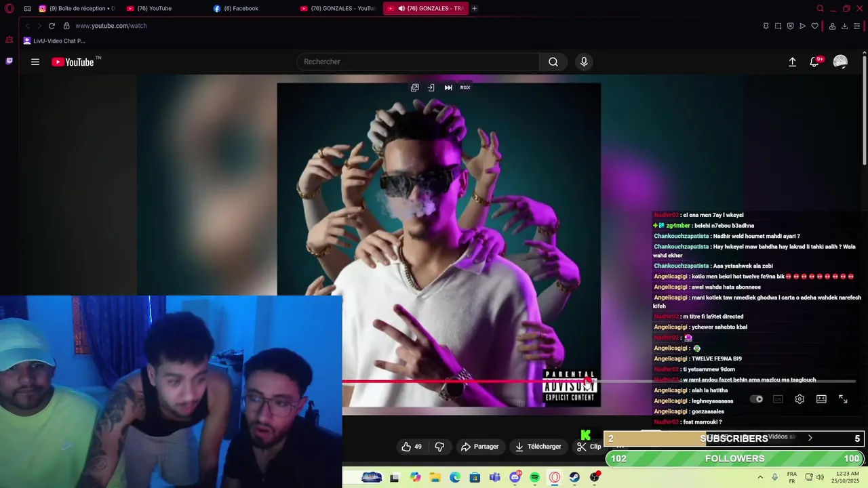Add page to bookmarks heart icon
868x488 pixels.
(814, 26)
